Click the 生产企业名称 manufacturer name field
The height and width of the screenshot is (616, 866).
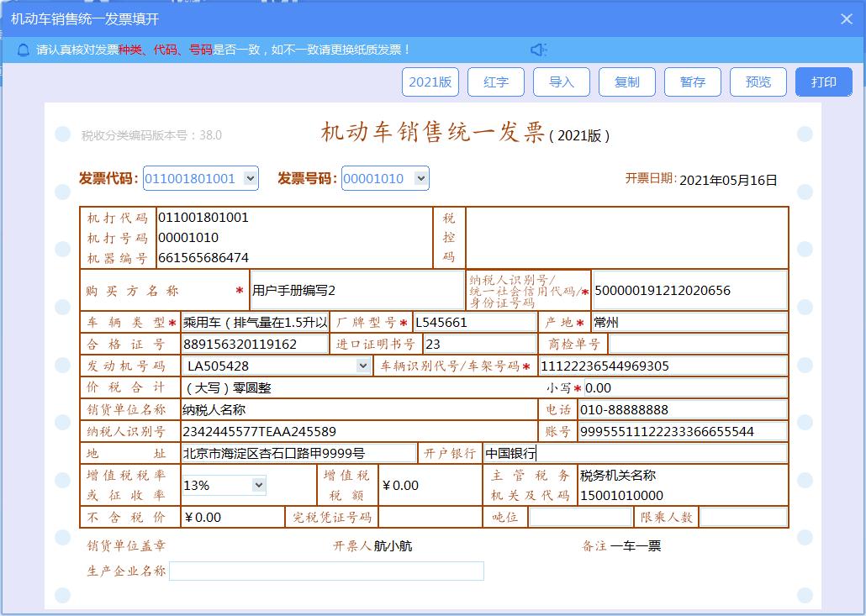tap(328, 571)
